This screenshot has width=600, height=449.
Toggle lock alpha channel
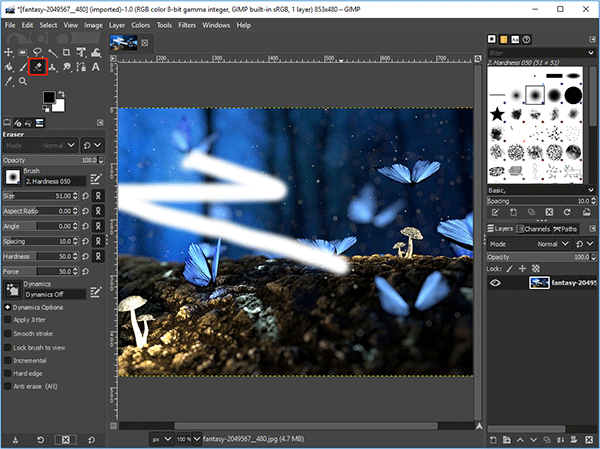[x=536, y=269]
